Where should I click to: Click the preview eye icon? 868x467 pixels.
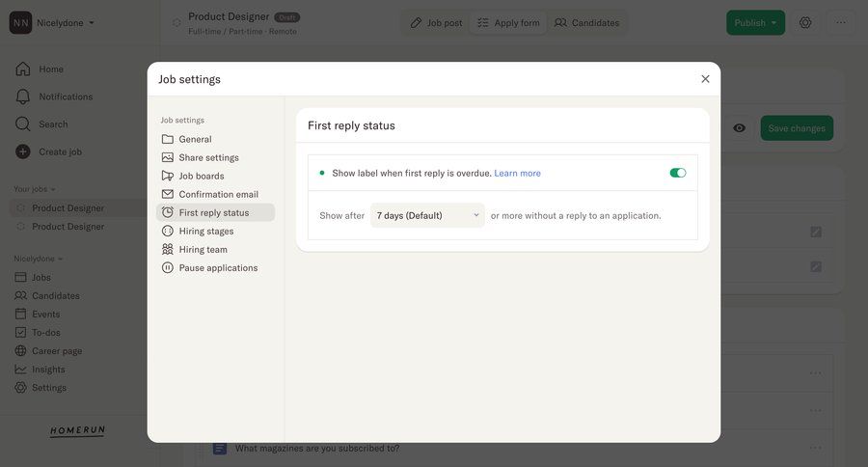[739, 128]
